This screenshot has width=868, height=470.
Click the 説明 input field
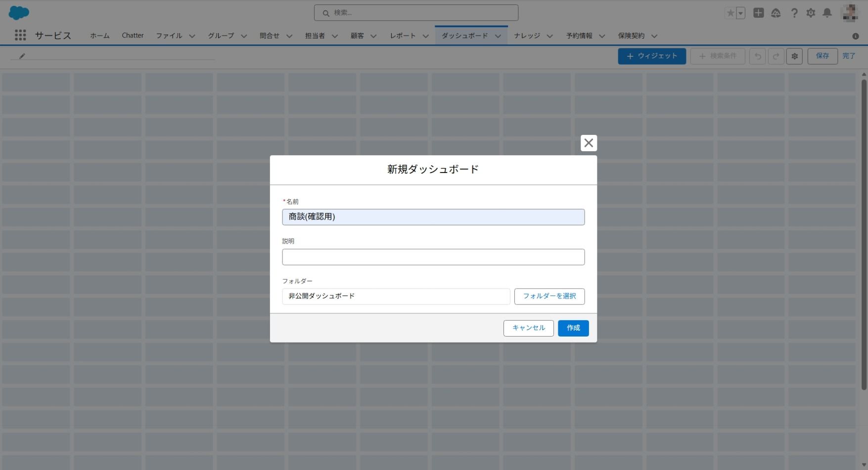(433, 257)
